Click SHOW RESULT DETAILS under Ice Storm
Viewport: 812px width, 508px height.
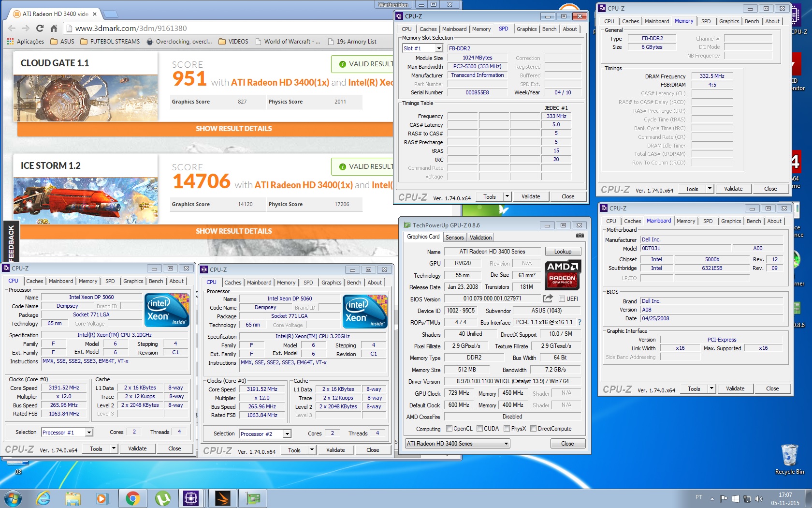tap(234, 231)
